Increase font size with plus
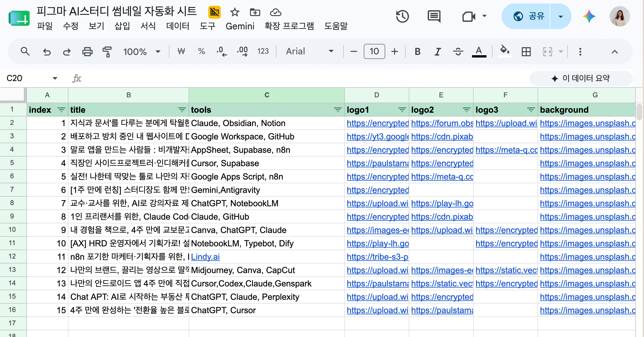 click(395, 52)
